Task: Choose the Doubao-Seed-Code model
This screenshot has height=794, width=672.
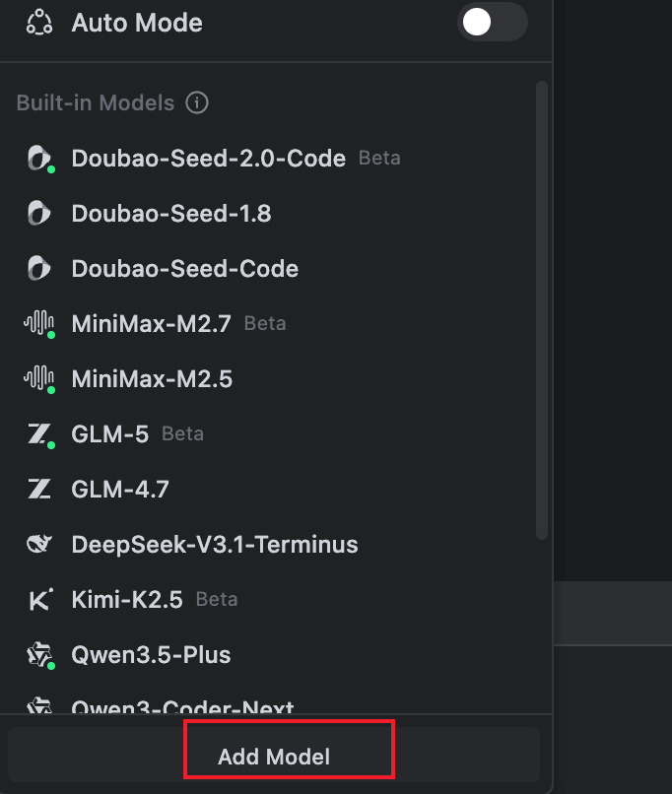Action: [x=185, y=269]
